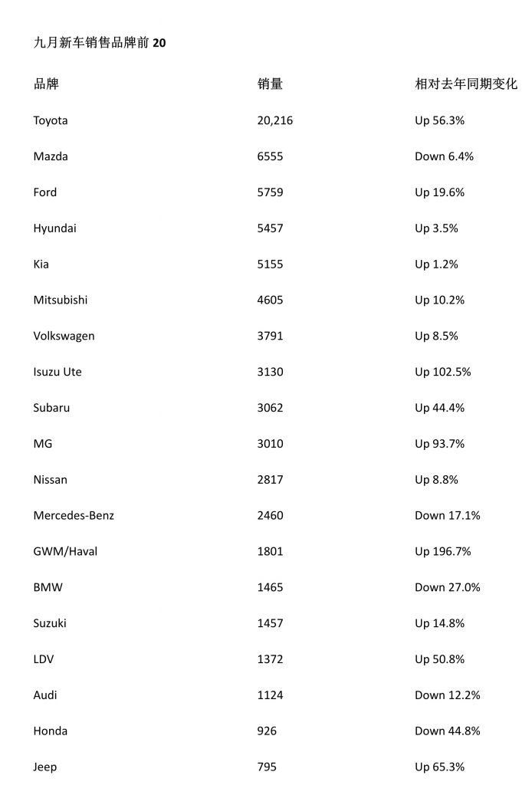
Task: Click GWM/Haval's Up 196.7% change
Action: tap(443, 551)
